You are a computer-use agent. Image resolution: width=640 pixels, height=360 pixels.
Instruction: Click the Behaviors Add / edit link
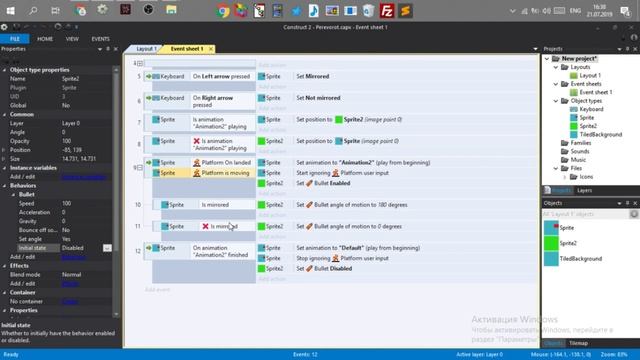[x=73, y=257]
